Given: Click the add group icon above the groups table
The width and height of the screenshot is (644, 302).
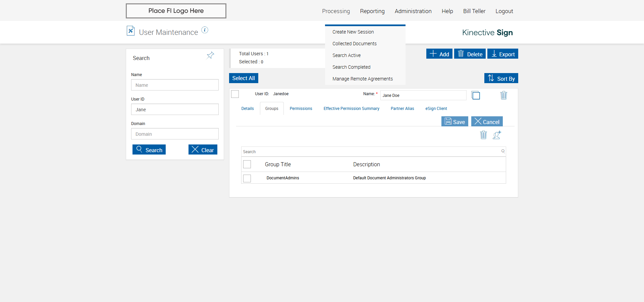Looking at the screenshot, I should pyautogui.click(x=497, y=135).
